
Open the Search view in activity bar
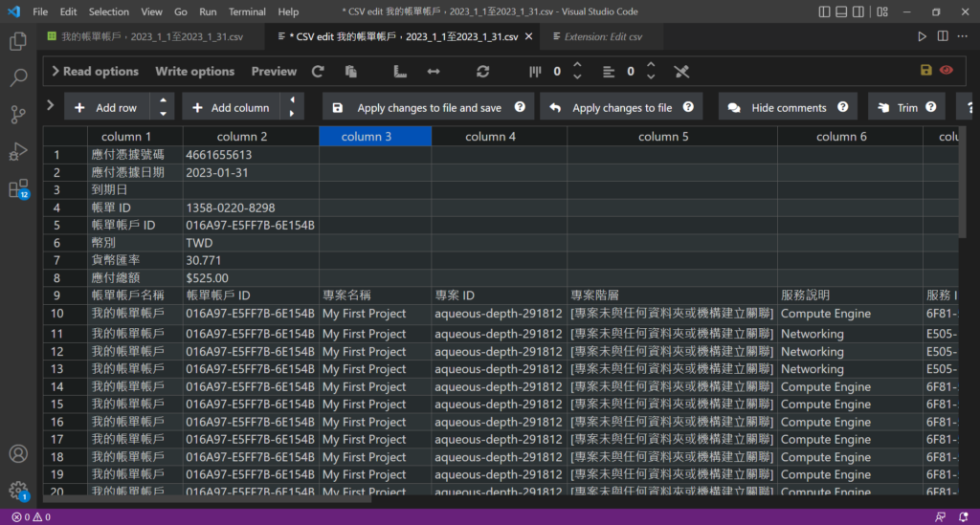18,78
